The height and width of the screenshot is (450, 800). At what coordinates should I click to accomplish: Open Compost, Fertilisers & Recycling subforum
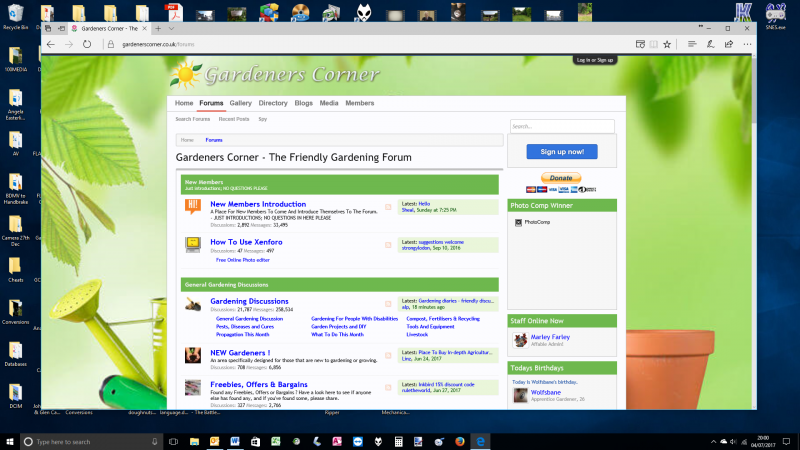[x=443, y=319]
